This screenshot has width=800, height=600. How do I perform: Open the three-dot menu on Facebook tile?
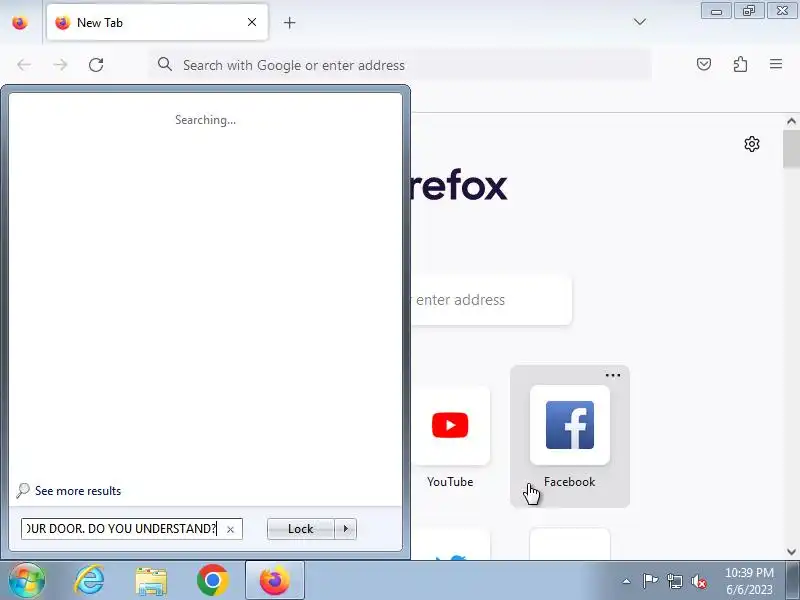[612, 376]
